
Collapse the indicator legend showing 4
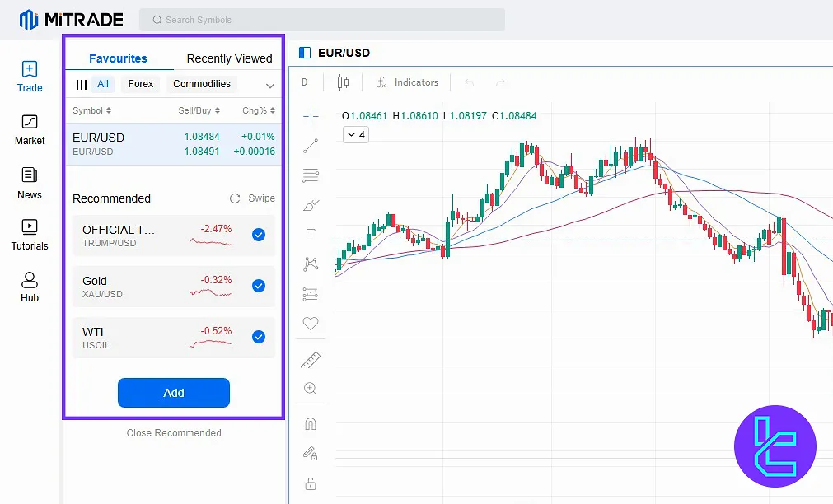[x=355, y=135]
